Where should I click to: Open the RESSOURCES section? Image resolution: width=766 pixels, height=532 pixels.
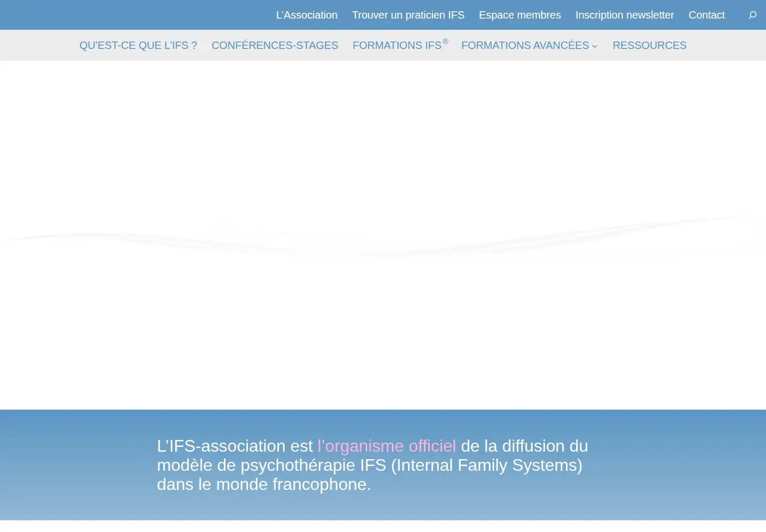tap(650, 45)
